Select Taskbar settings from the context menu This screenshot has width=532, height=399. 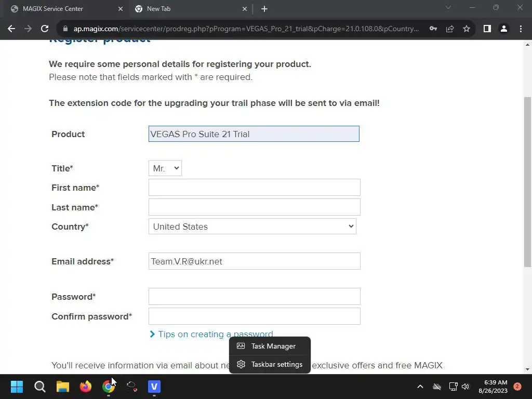pos(270,364)
